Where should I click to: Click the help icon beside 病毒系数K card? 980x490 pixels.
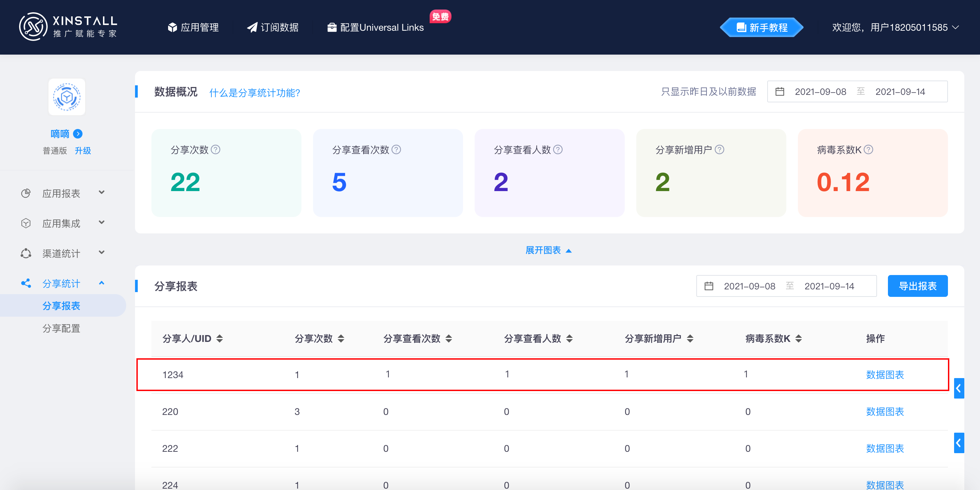[868, 149]
